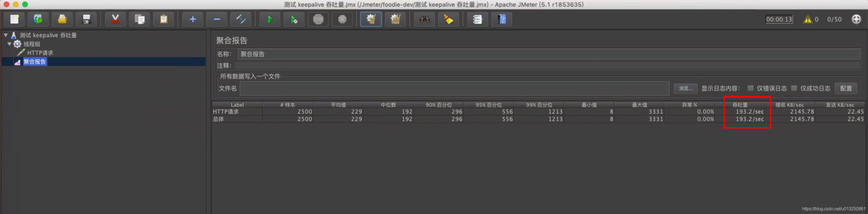Image resolution: width=868 pixels, height=214 pixels.
Task: Sort by 90% 百分位 column header
Action: 438,105
